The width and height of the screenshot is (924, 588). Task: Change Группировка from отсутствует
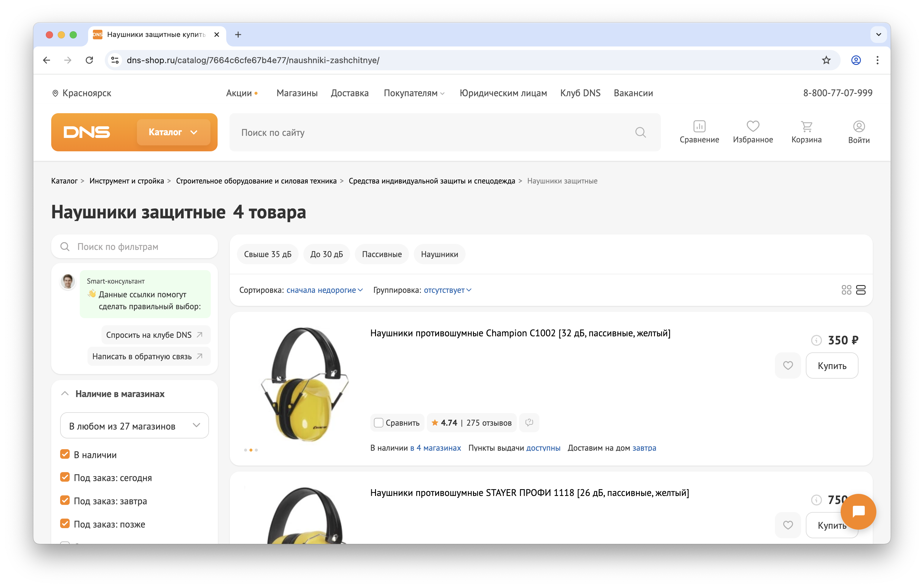(x=447, y=290)
